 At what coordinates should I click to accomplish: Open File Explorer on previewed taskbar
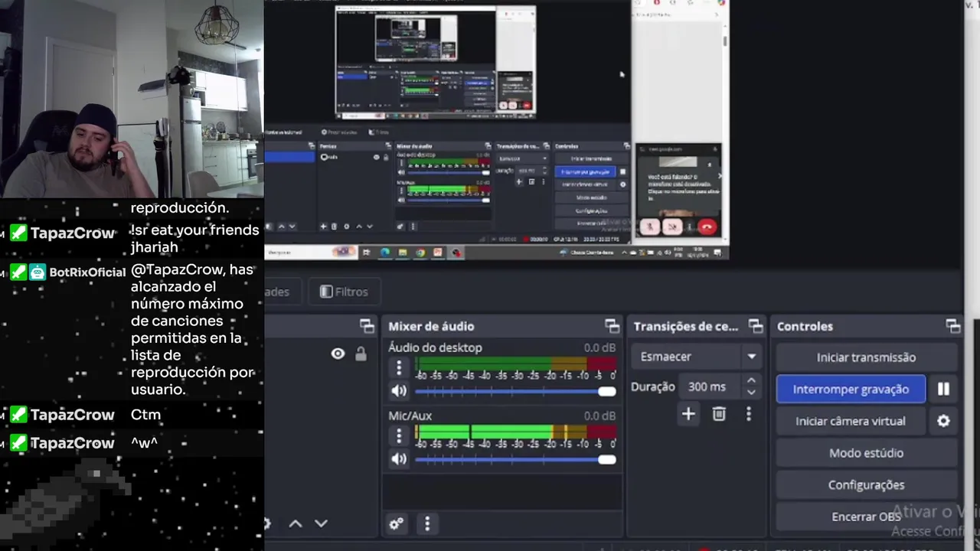402,253
